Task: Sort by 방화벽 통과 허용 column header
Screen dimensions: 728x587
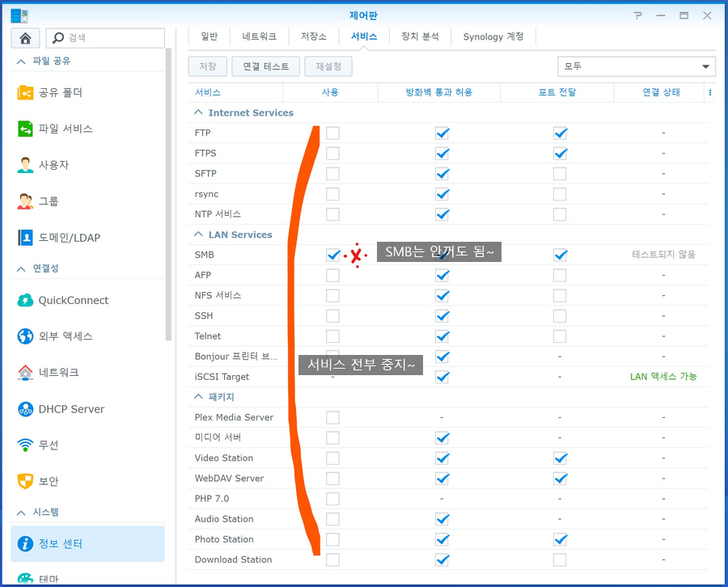Action: 438,92
